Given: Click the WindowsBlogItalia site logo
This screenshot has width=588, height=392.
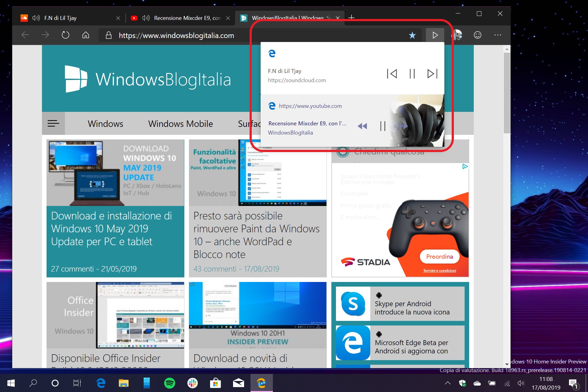Looking at the screenshot, I should pyautogui.click(x=148, y=79).
